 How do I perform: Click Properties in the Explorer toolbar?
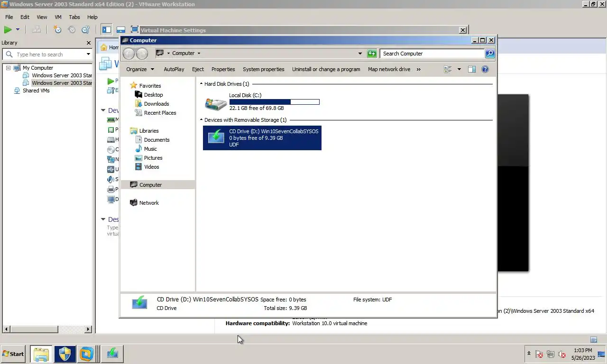click(x=223, y=69)
